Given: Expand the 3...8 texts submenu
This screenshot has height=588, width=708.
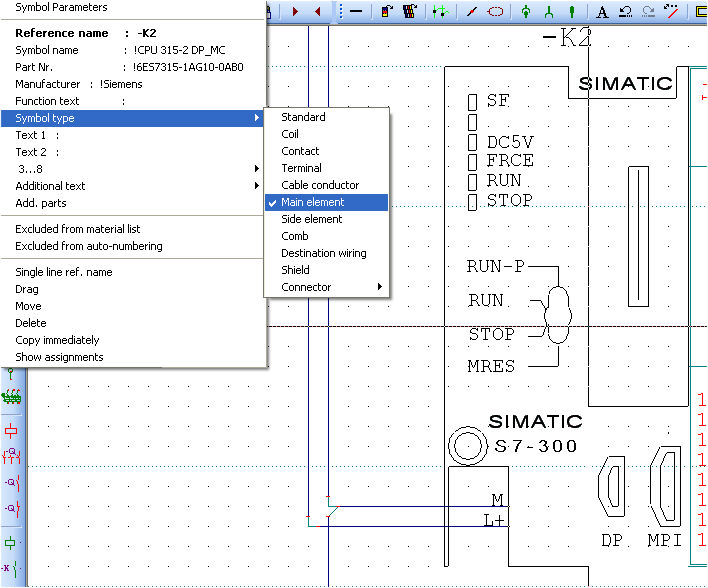Looking at the screenshot, I should tap(132, 169).
